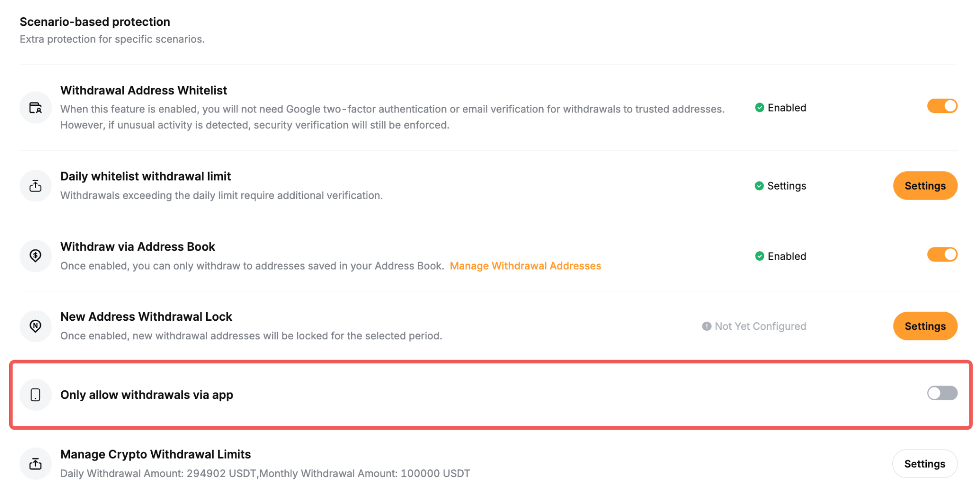Click green check beside Address Book Enabled
The height and width of the screenshot is (495, 980).
759,256
